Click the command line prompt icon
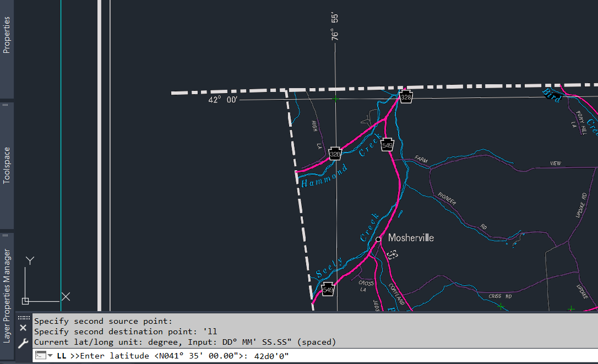Screen dimensions: 598x364 point(41,355)
